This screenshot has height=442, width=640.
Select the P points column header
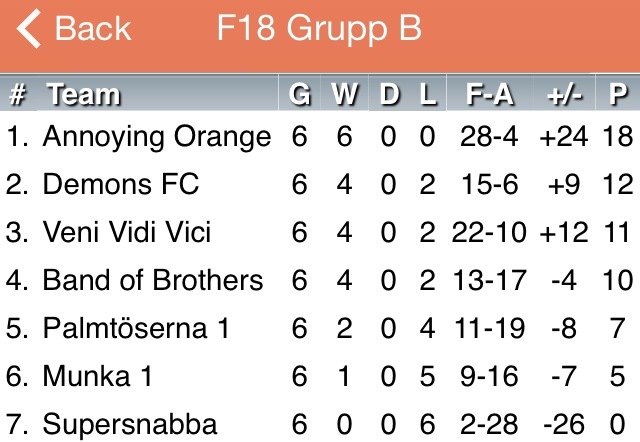pyautogui.click(x=618, y=94)
